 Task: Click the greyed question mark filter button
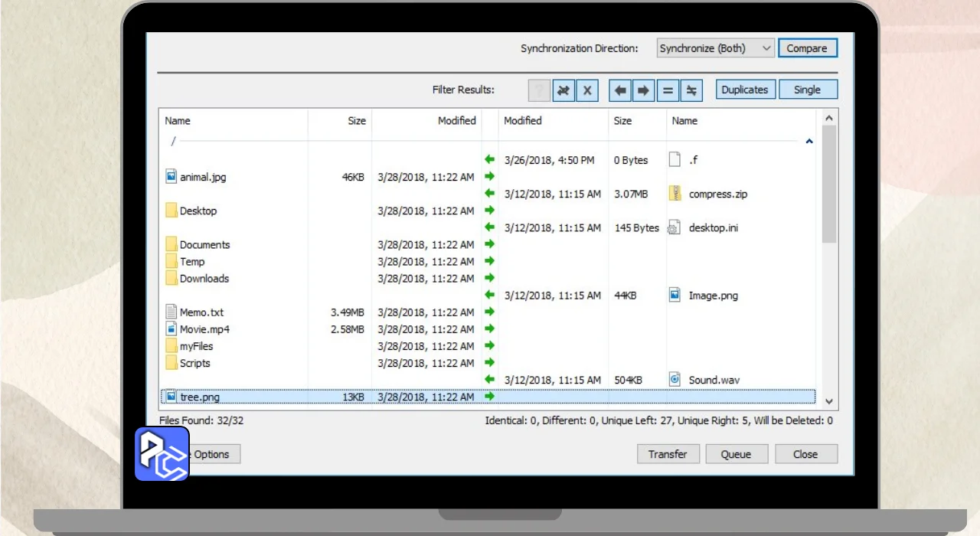539,90
